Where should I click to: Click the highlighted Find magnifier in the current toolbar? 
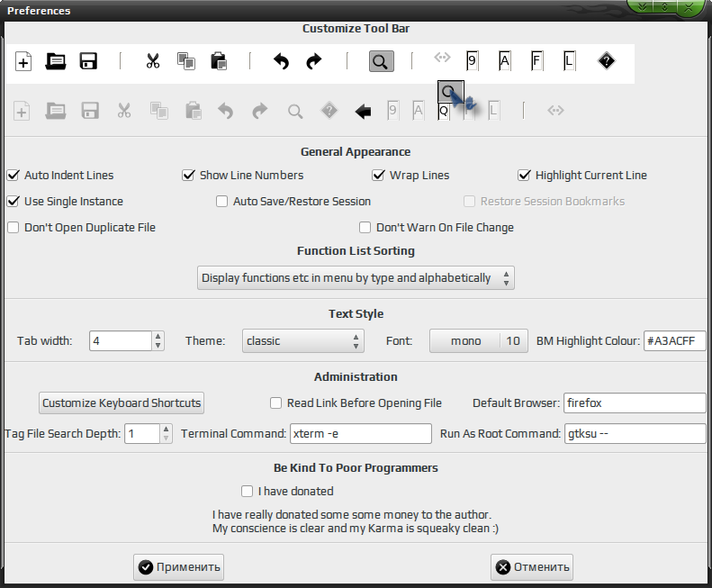(x=381, y=61)
